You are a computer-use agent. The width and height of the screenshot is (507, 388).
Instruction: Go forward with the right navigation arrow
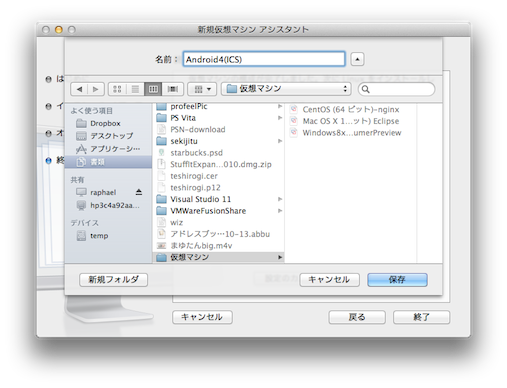pyautogui.click(x=96, y=89)
